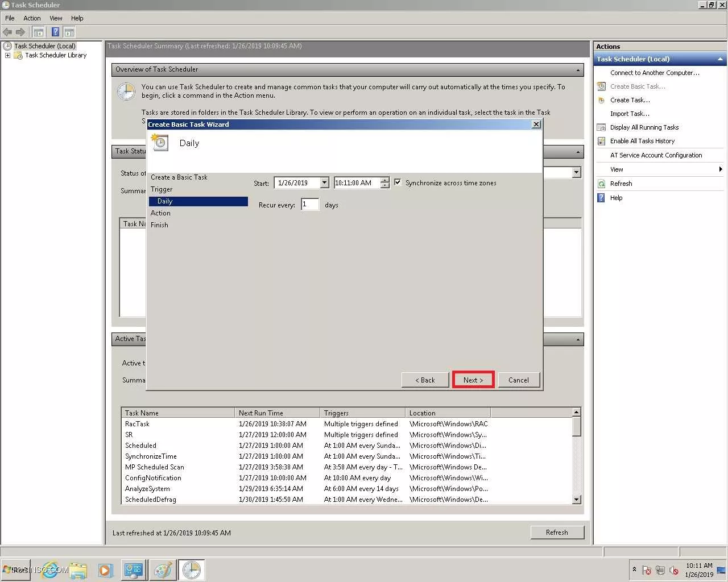
Task: Click the Enable All Tasks History icon
Action: (x=601, y=141)
